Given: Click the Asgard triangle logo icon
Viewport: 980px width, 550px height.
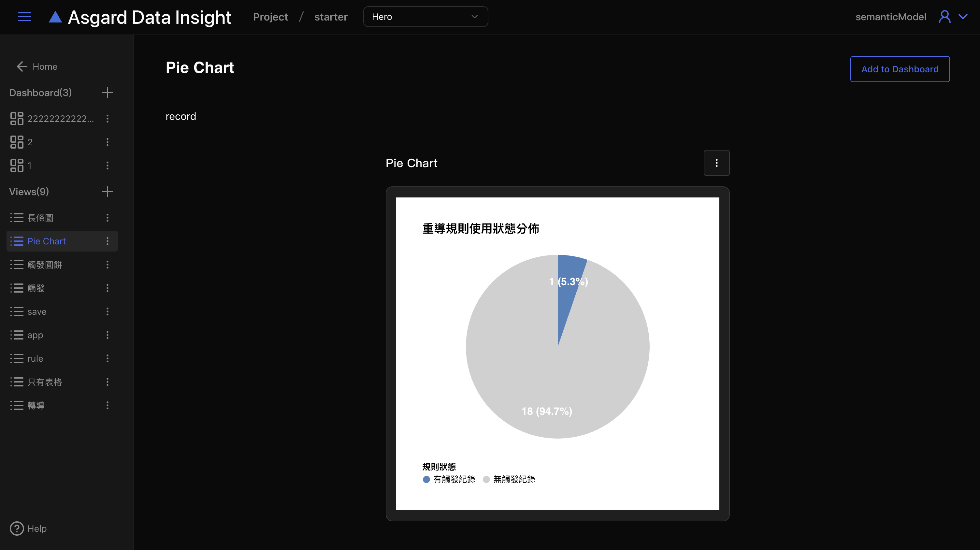Looking at the screenshot, I should click(55, 17).
